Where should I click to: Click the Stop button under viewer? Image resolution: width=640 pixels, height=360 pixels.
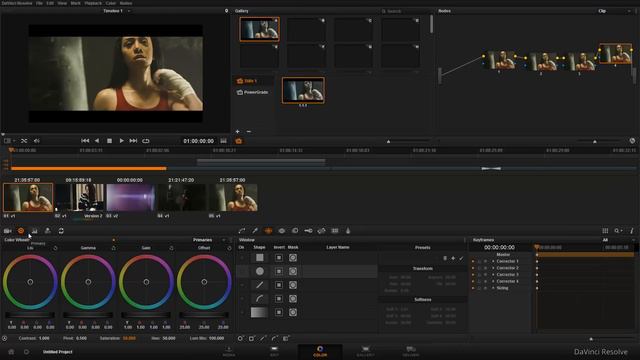tap(109, 141)
